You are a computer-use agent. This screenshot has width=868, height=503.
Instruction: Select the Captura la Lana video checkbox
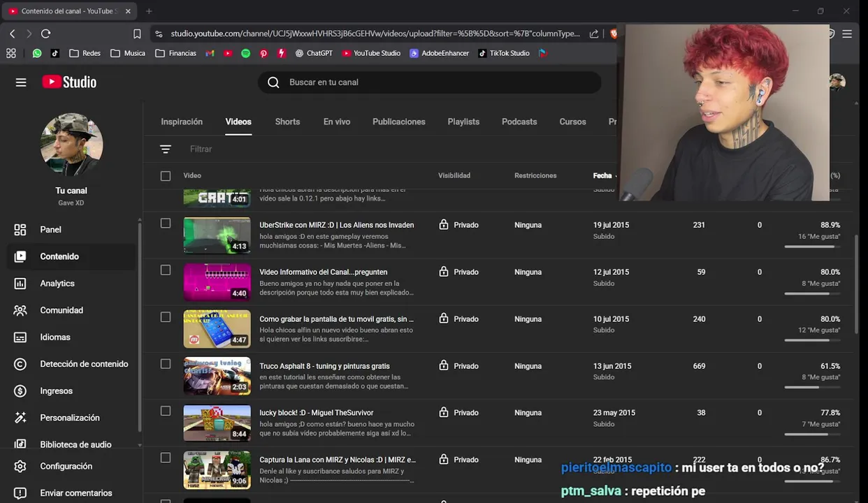(x=166, y=458)
